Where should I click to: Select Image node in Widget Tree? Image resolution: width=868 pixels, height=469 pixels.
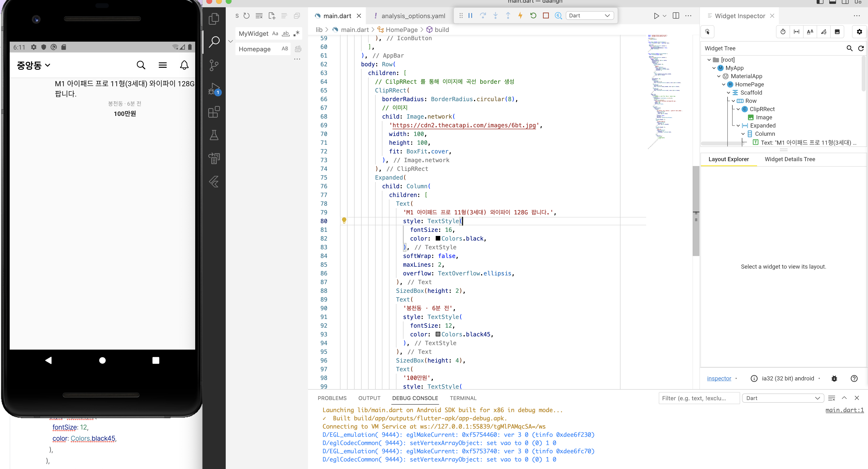[x=764, y=118]
